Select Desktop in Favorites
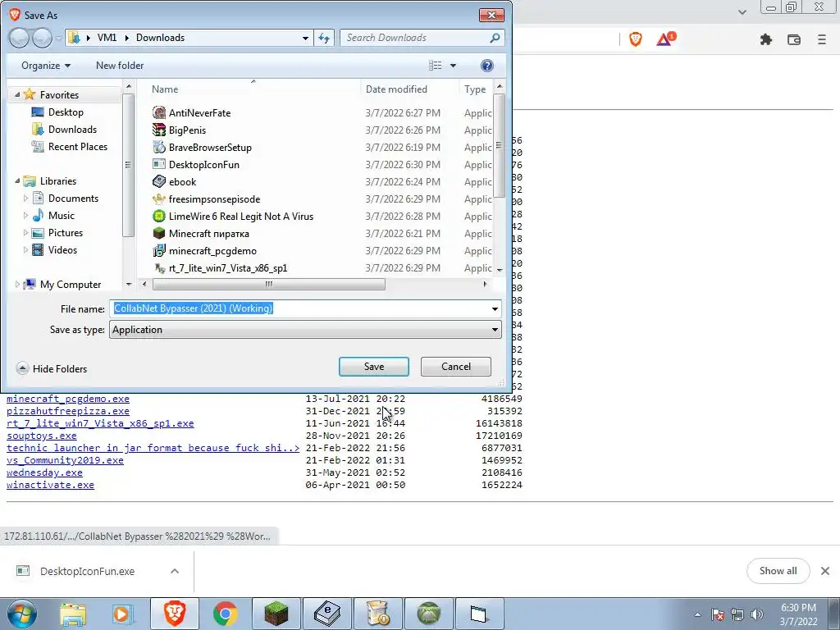Screen dimensions: 840x630 pos(66,112)
